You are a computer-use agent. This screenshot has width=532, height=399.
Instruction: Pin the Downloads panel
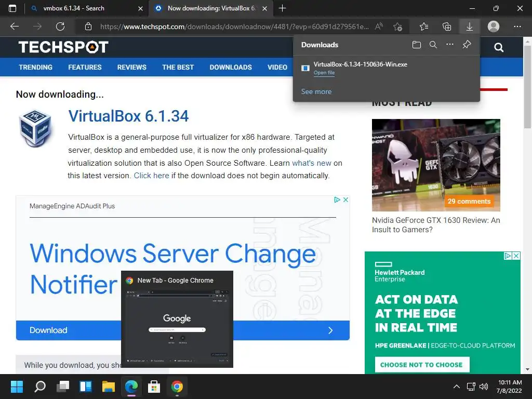tap(467, 45)
